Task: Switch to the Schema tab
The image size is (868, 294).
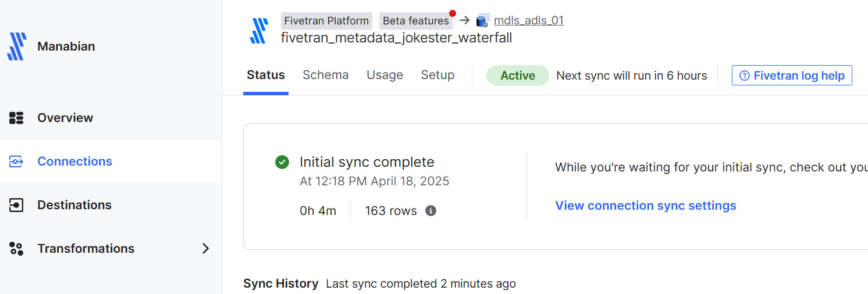Action: point(325,75)
